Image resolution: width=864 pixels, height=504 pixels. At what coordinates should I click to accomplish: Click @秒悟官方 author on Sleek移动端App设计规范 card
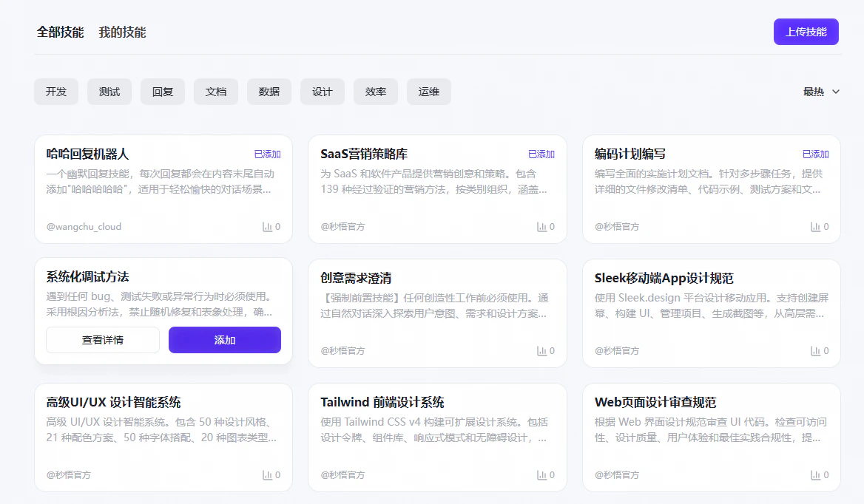point(617,351)
